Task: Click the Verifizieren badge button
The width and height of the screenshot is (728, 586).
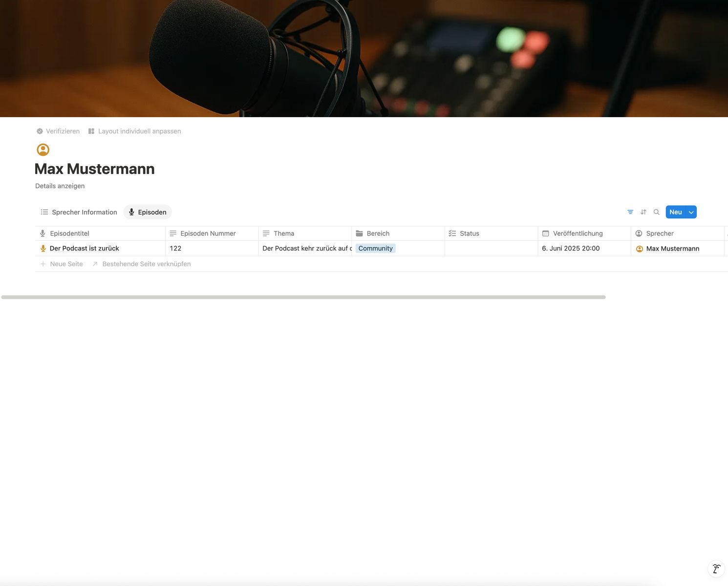Action: click(x=58, y=131)
